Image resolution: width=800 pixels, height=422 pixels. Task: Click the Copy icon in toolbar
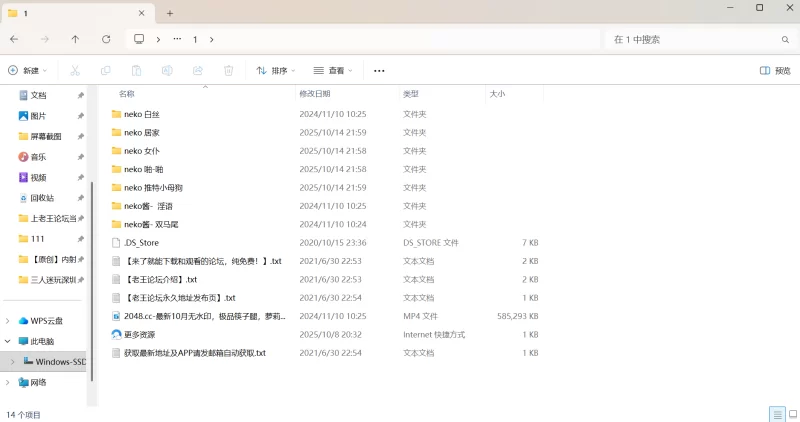105,71
